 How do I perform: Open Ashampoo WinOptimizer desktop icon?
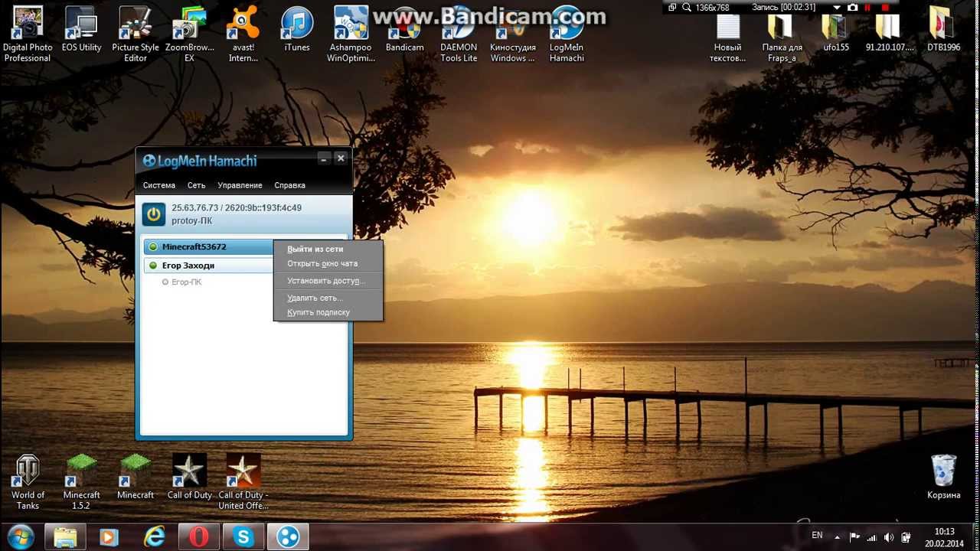(351, 34)
